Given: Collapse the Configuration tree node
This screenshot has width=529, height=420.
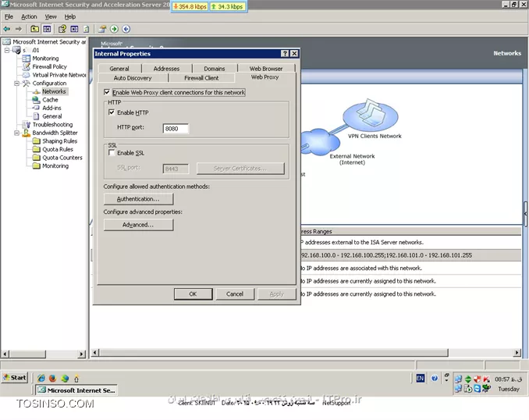Looking at the screenshot, I should 17,83.
